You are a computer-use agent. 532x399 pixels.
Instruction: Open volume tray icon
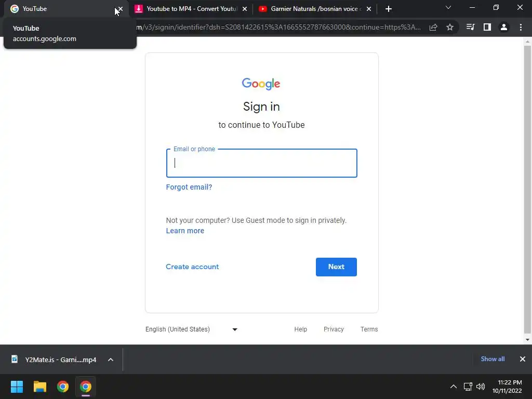click(481, 387)
